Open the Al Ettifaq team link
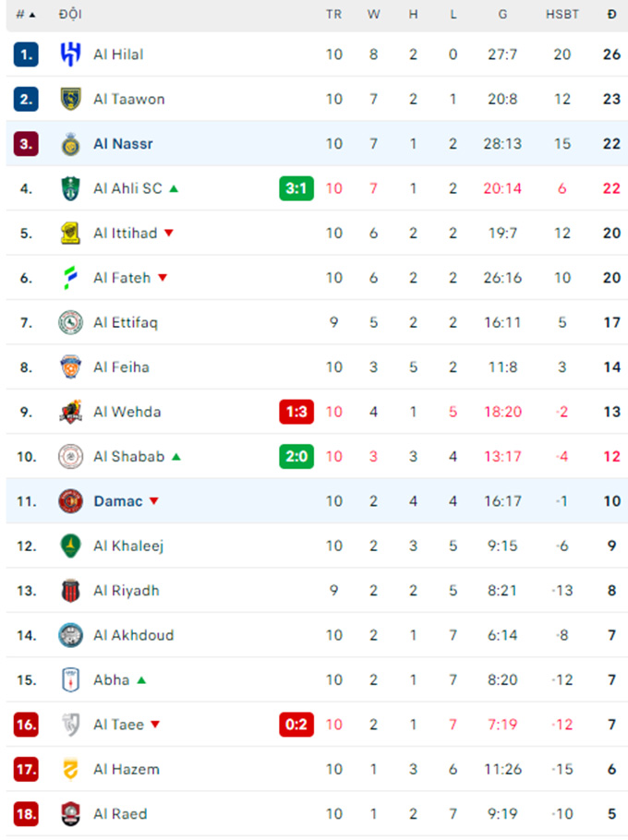 pos(126,322)
